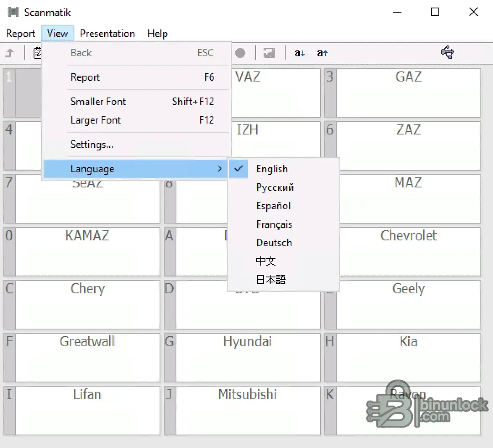Switch language to Français
The width and height of the screenshot is (493, 448).
point(283,224)
